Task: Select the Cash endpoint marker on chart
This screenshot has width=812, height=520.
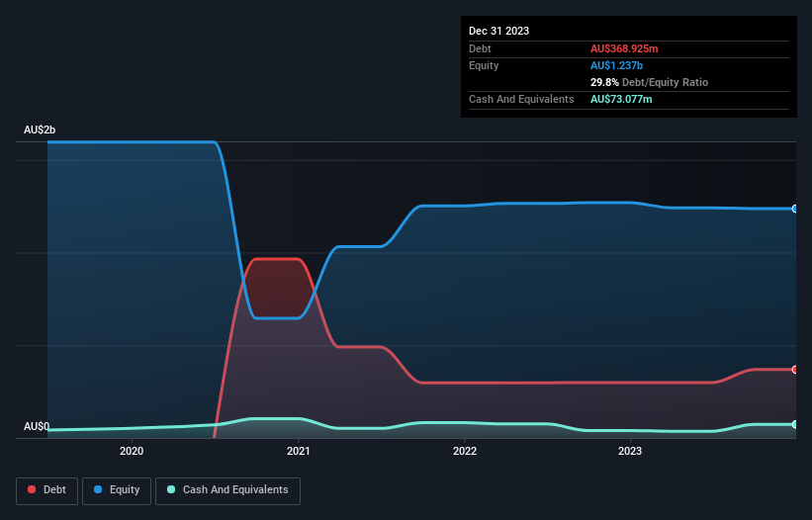Action: [x=795, y=424]
